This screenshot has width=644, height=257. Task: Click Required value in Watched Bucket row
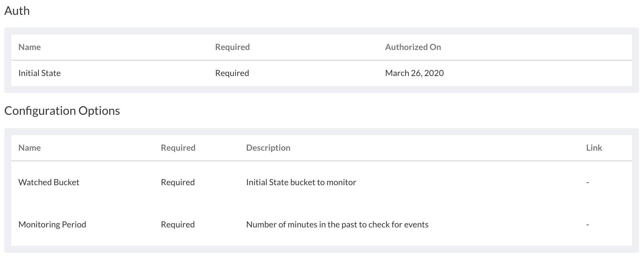click(178, 182)
